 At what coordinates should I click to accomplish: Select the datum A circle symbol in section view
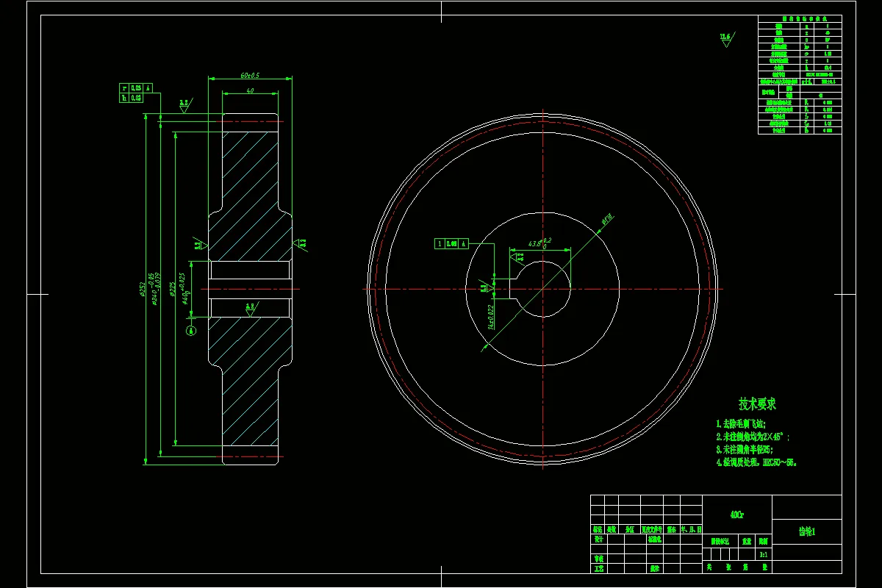pyautogui.click(x=192, y=331)
